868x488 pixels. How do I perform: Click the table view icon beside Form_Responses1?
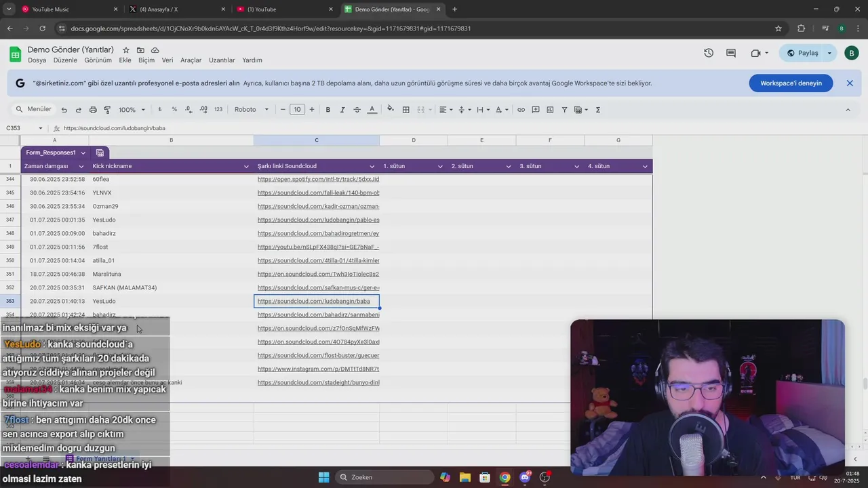(x=100, y=152)
